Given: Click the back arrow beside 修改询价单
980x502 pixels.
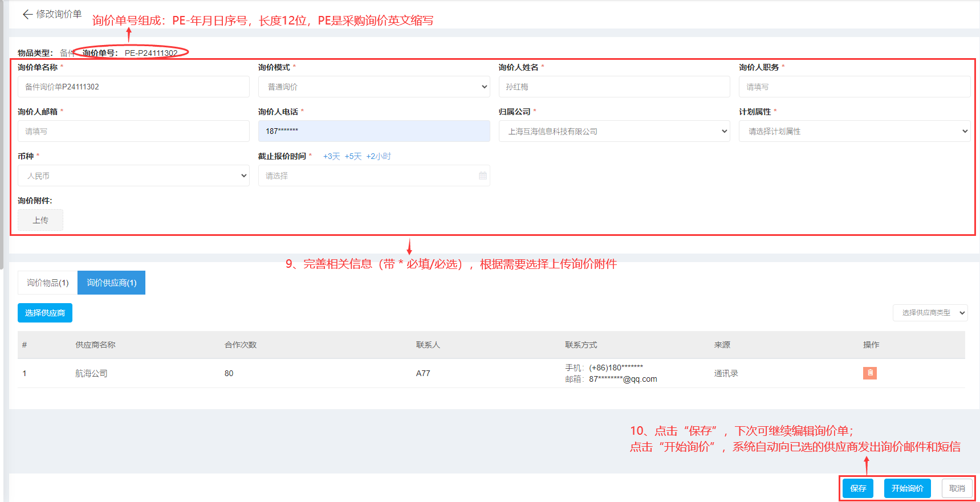Looking at the screenshot, I should click(x=27, y=14).
